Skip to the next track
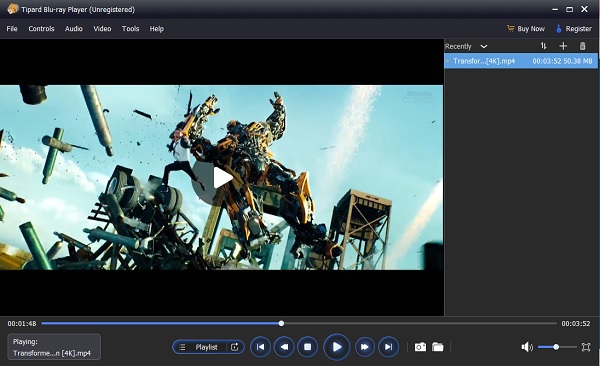The height and width of the screenshot is (366, 600). point(388,347)
